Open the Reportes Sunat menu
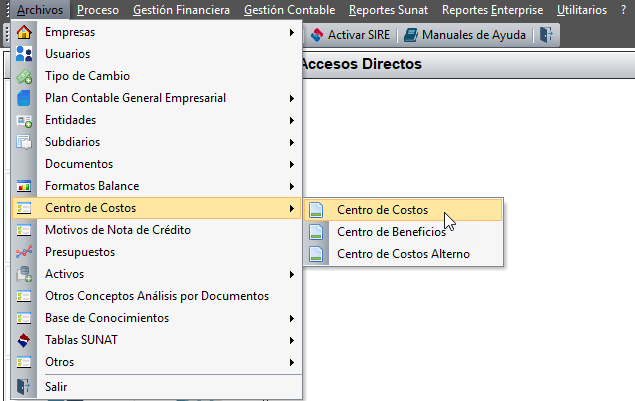Viewport: 635px width, 401px height. 388,10
